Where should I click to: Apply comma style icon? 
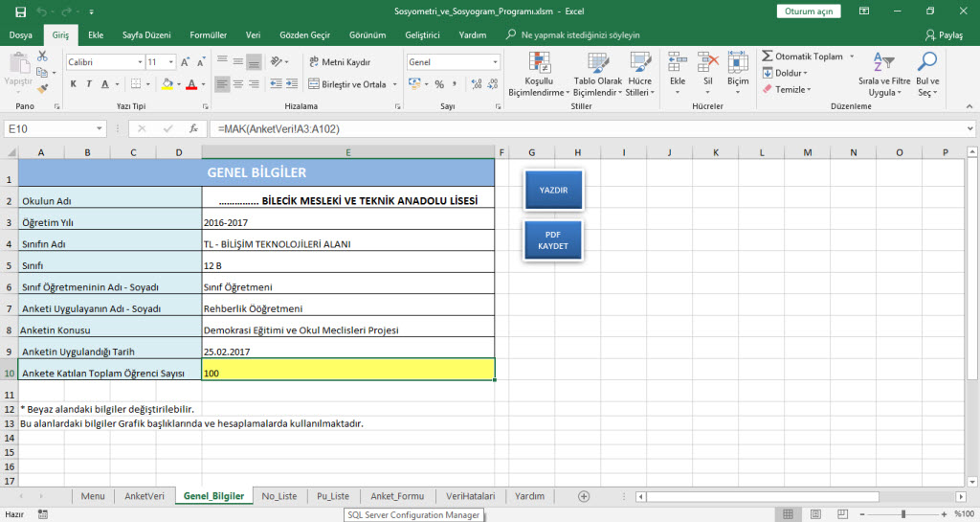(x=455, y=83)
